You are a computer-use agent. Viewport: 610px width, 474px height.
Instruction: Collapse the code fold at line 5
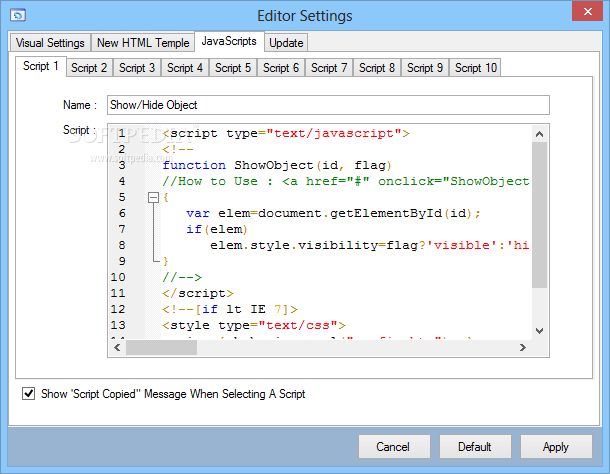154,198
